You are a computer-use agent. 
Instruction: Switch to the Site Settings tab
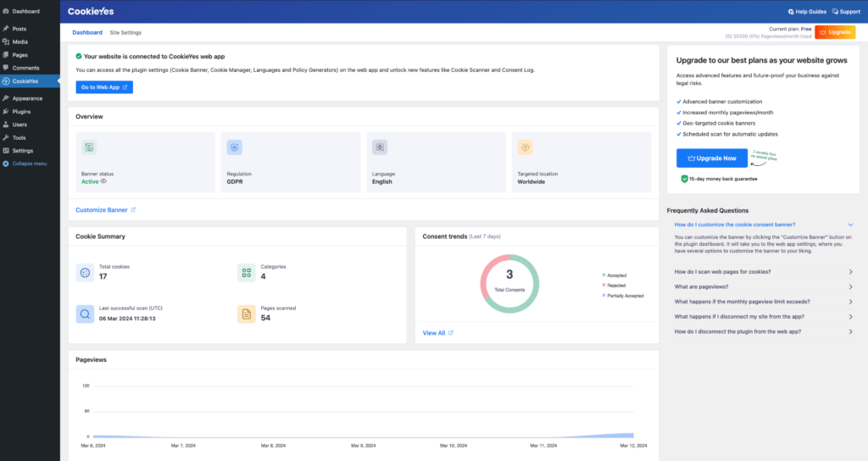pos(125,32)
